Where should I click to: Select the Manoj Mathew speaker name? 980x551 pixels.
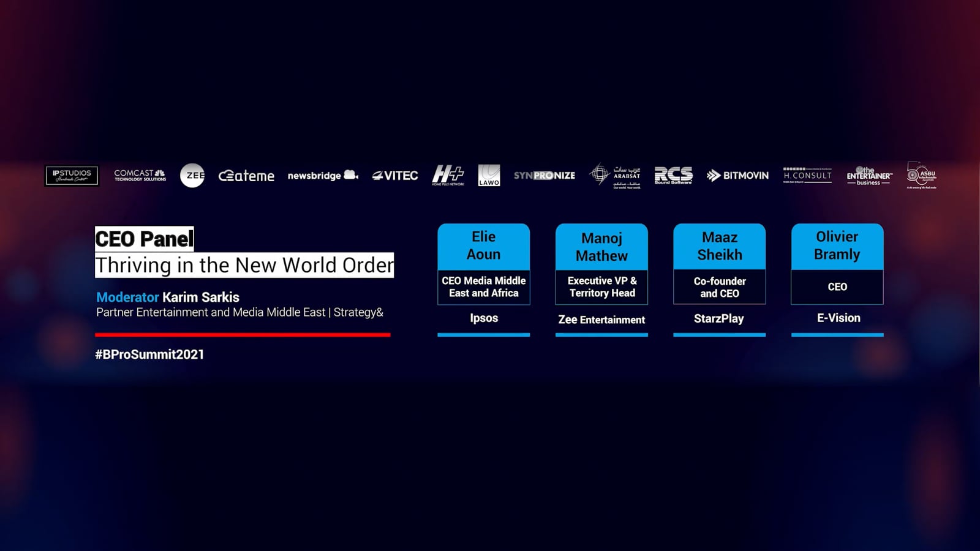(601, 247)
